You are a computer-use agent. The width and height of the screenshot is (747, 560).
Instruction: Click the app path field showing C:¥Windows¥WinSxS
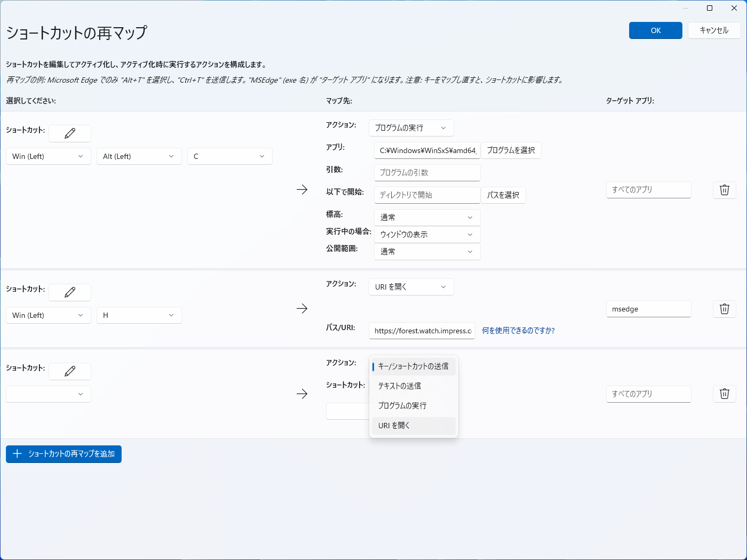point(427,150)
